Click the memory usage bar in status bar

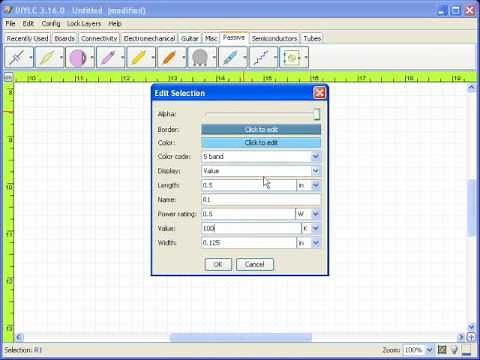[467, 349]
